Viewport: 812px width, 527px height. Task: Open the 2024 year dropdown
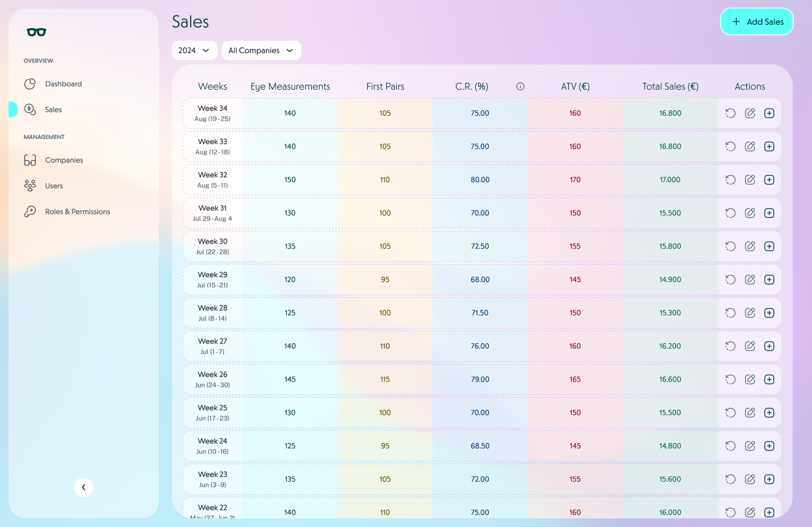point(194,50)
